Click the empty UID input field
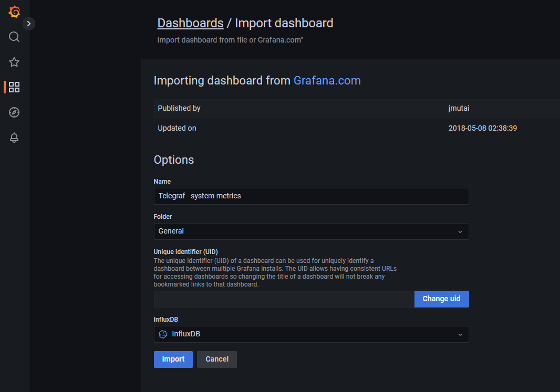Image resolution: width=560 pixels, height=392 pixels. (x=284, y=299)
